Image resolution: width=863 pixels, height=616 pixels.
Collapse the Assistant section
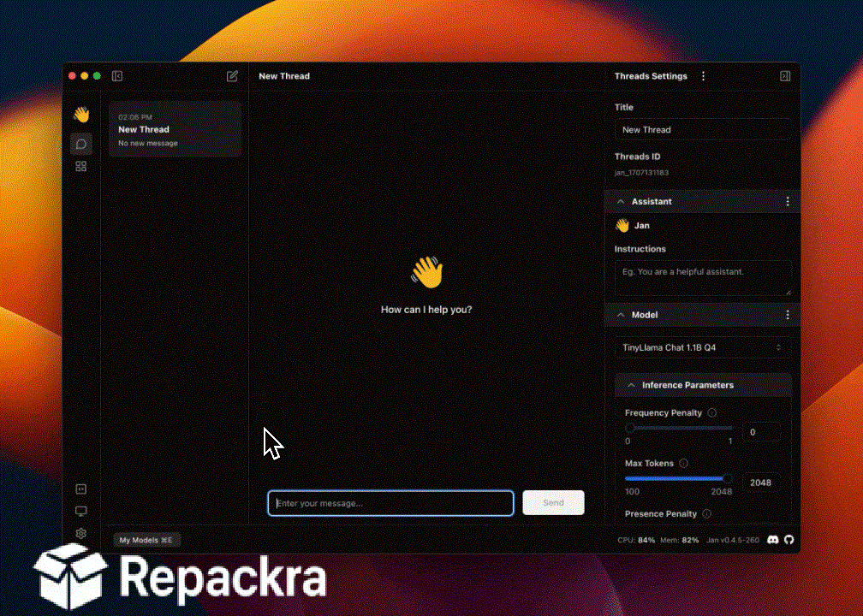[x=621, y=202]
